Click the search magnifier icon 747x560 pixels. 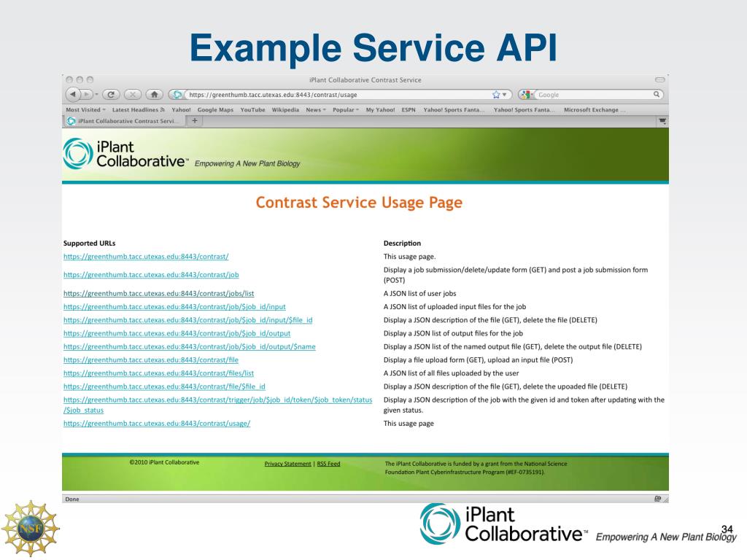[x=657, y=94]
